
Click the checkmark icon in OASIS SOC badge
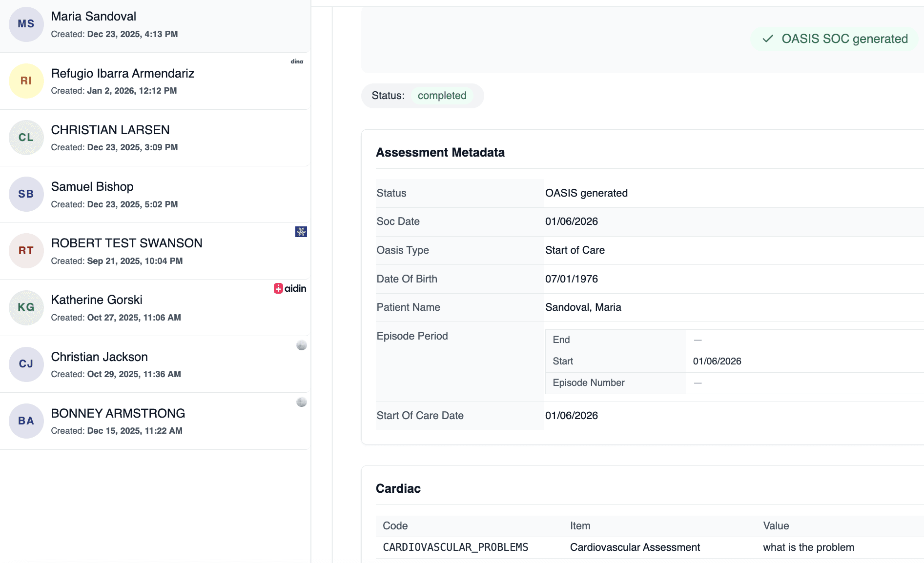[768, 39]
